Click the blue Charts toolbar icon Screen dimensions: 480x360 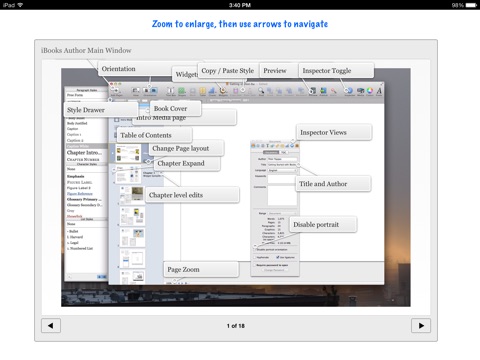tap(212, 90)
